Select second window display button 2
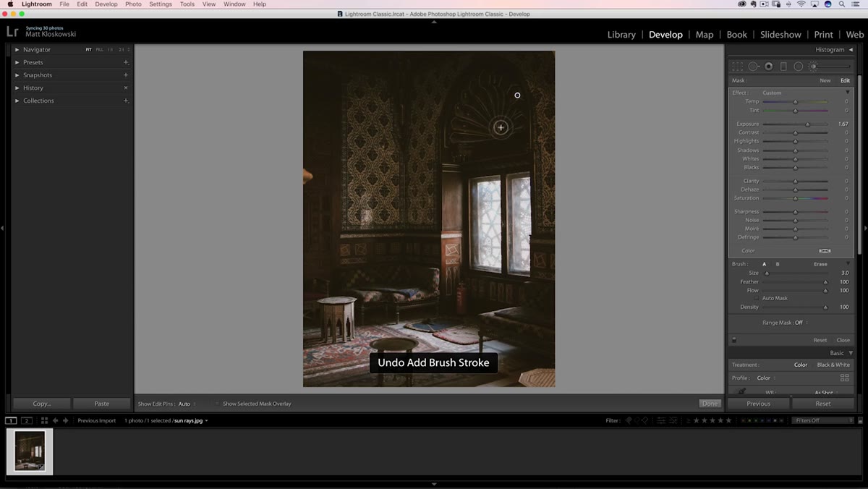Screen dimensions: 868x489 click(x=26, y=420)
